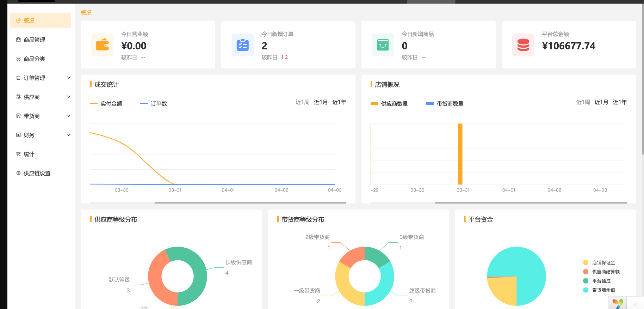Expand the 财务 menu chevron

click(x=69, y=135)
